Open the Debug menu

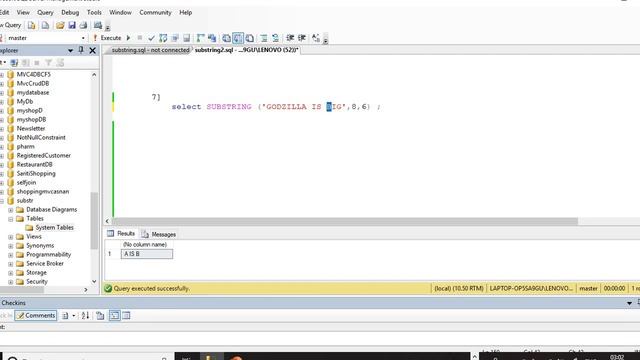[x=70, y=13]
